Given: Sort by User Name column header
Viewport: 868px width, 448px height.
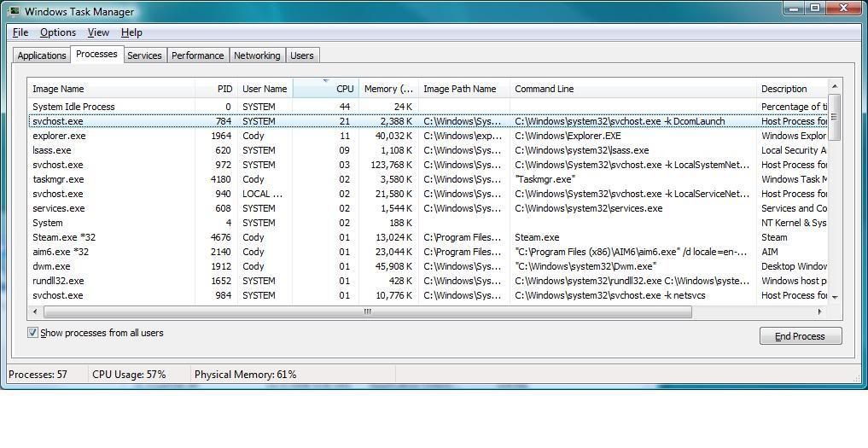Looking at the screenshot, I should pos(265,89).
